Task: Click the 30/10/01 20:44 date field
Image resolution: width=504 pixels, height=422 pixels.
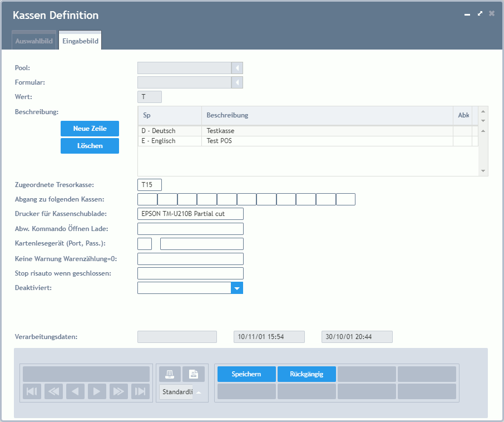Action: [x=357, y=337]
